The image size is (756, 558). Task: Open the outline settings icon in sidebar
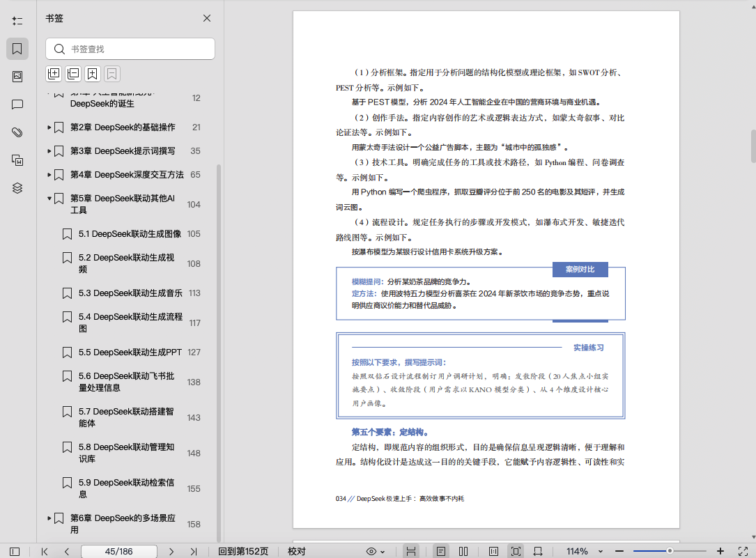click(x=17, y=21)
